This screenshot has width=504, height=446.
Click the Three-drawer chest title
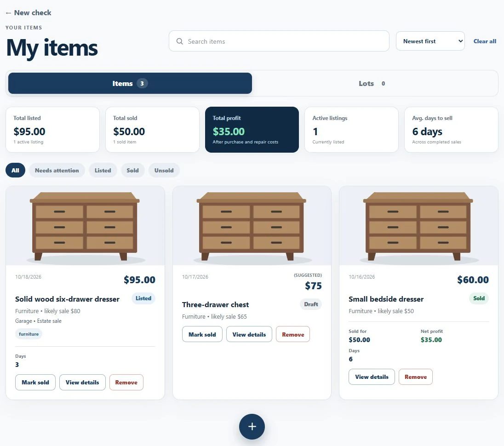coord(215,305)
